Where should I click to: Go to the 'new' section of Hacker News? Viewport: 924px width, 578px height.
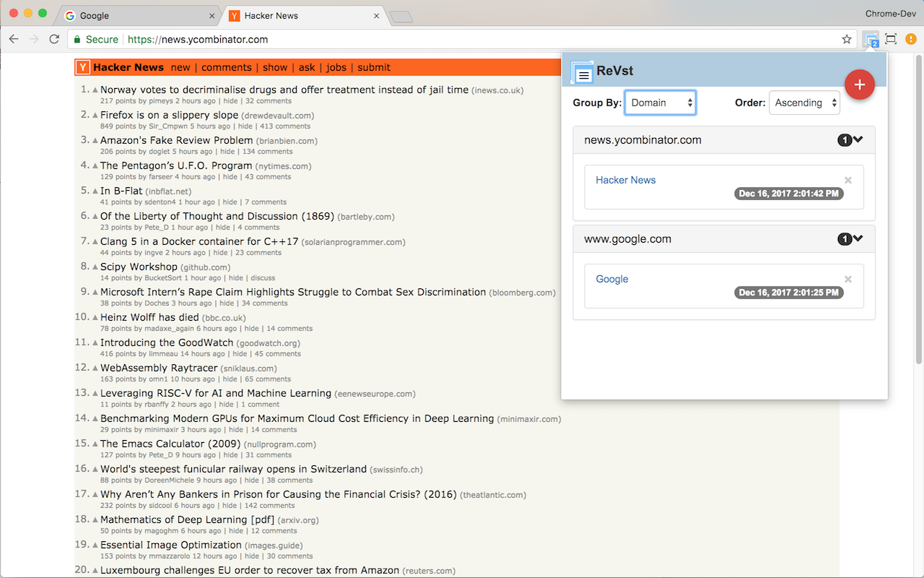180,67
